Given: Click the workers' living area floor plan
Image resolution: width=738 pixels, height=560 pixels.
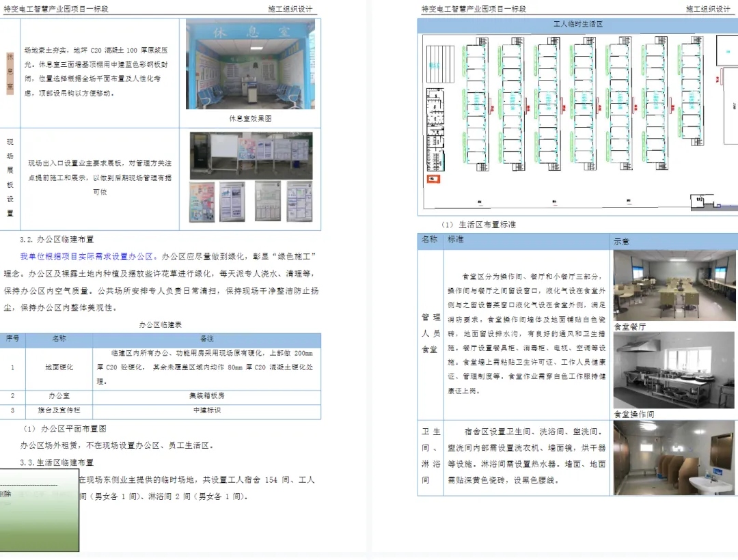Looking at the screenshot, I should (x=580, y=122).
